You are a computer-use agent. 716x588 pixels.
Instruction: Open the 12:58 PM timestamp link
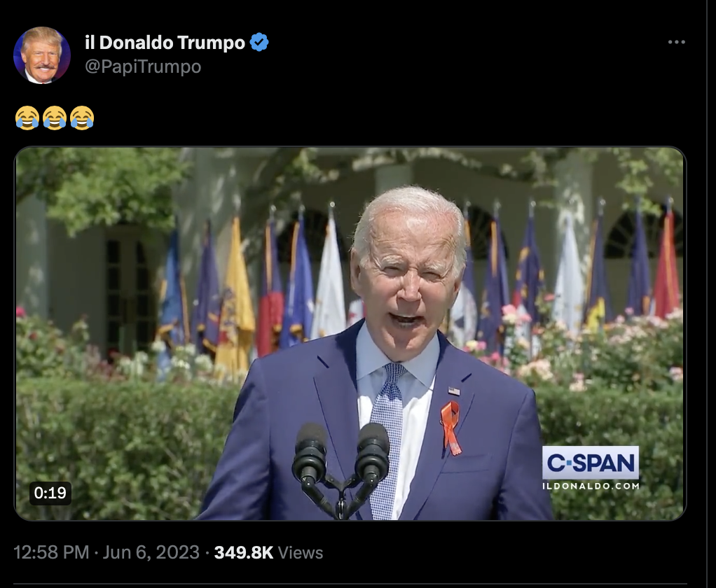click(51, 552)
